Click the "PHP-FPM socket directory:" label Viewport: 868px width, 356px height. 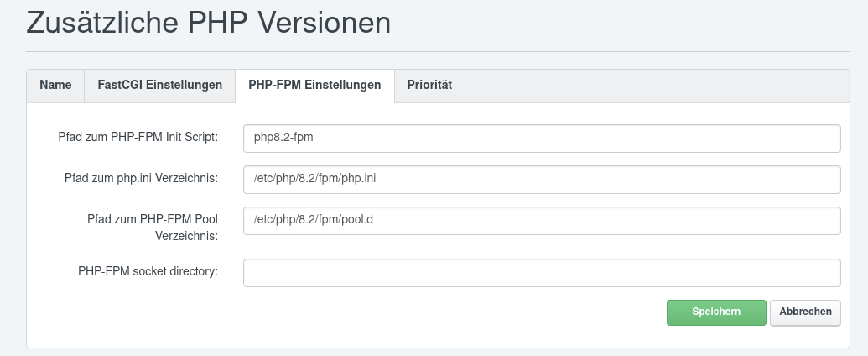click(148, 271)
